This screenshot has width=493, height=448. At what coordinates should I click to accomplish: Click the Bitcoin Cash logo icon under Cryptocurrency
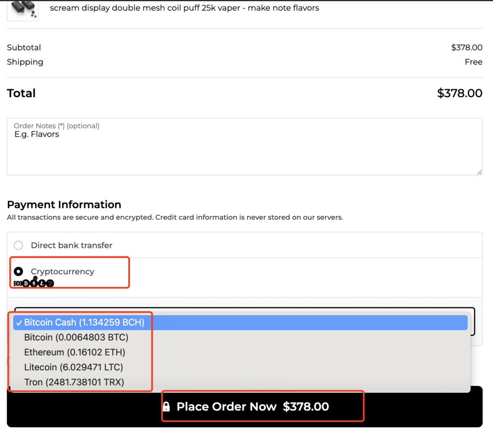click(x=18, y=283)
